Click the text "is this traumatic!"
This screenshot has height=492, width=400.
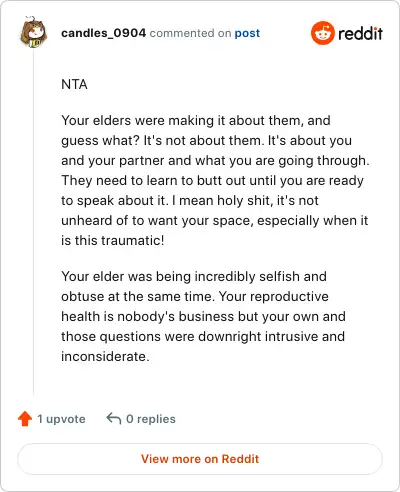[x=113, y=240]
